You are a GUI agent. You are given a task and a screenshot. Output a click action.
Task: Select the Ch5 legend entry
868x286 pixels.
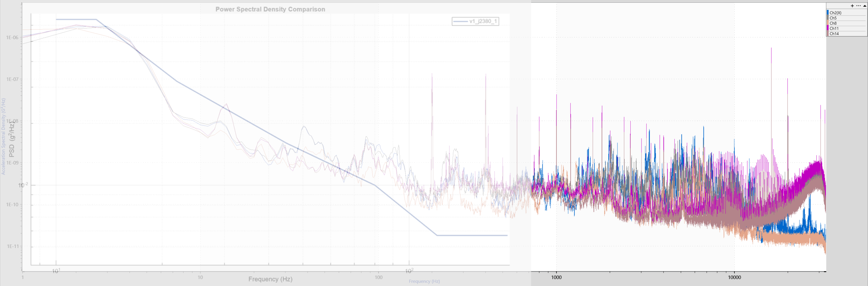click(x=833, y=18)
